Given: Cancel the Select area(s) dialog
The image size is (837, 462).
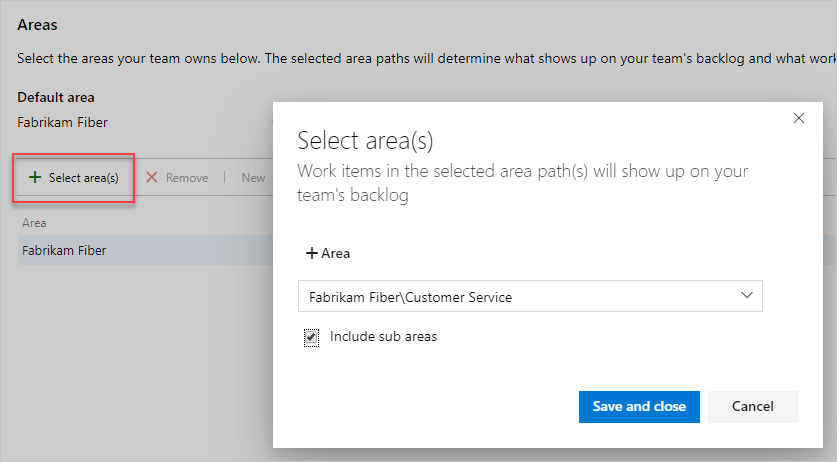Looking at the screenshot, I should [752, 407].
